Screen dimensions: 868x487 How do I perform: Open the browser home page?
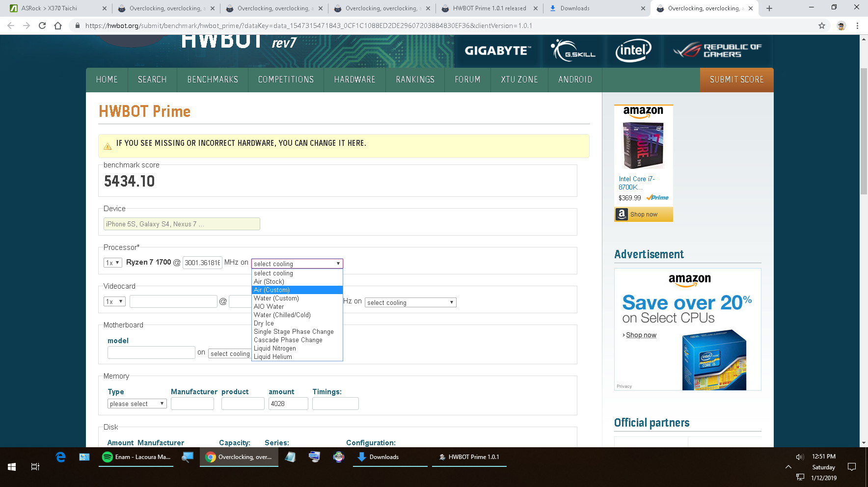click(x=58, y=26)
